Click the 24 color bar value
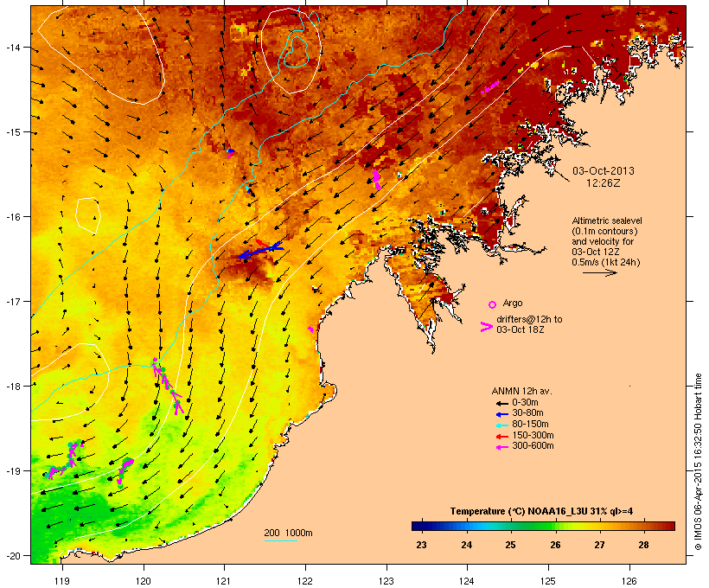Image resolution: width=709 pixels, height=588 pixels. 466,545
